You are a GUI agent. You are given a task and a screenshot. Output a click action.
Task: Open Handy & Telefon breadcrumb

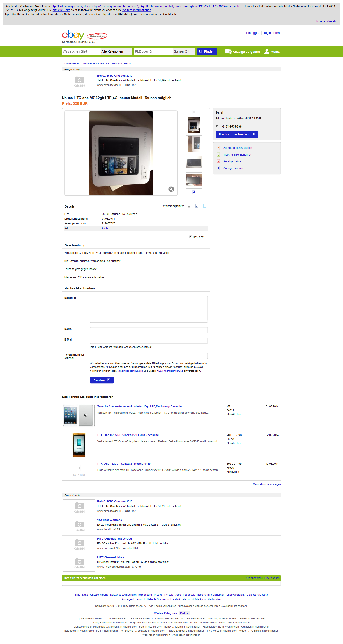tap(121, 63)
